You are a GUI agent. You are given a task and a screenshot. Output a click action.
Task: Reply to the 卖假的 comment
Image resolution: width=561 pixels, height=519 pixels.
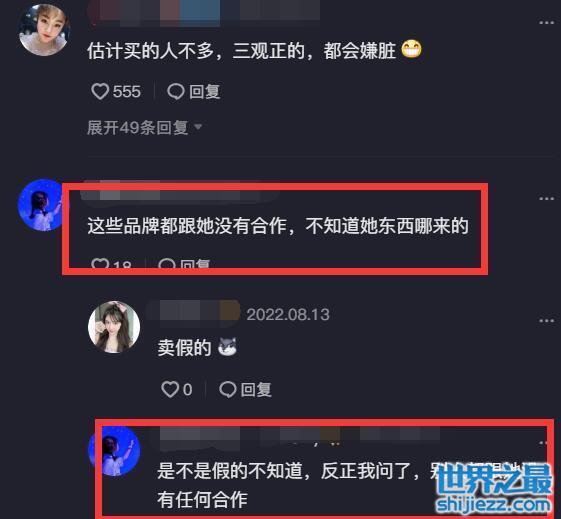click(245, 389)
